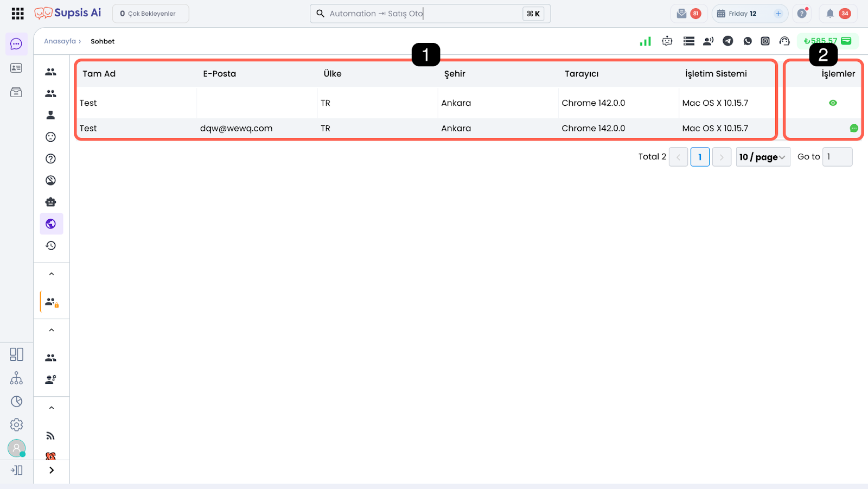
Task: Click the Anasayfa breadcrumb link
Action: pos(60,41)
